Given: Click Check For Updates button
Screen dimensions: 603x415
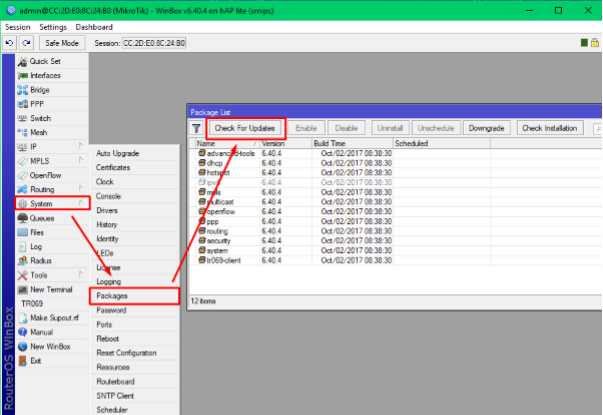Looking at the screenshot, I should click(x=245, y=128).
